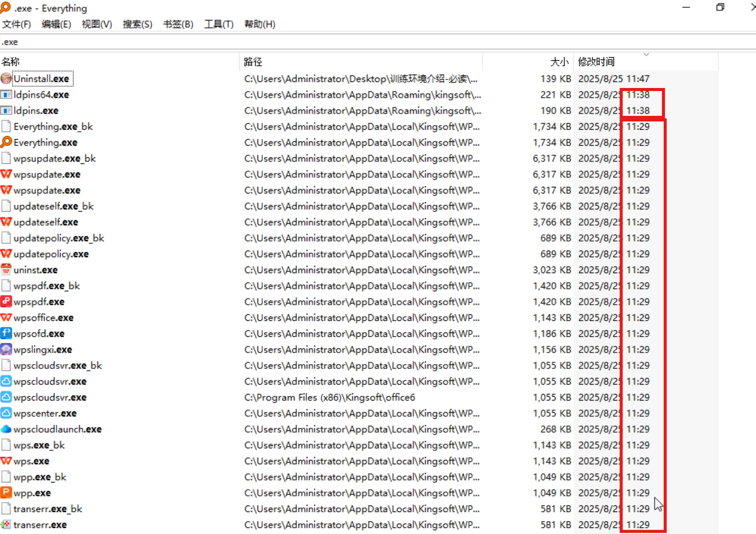Image resolution: width=756 pixels, height=534 pixels.
Task: Click the 3,023 KB size cell
Action: coord(552,269)
